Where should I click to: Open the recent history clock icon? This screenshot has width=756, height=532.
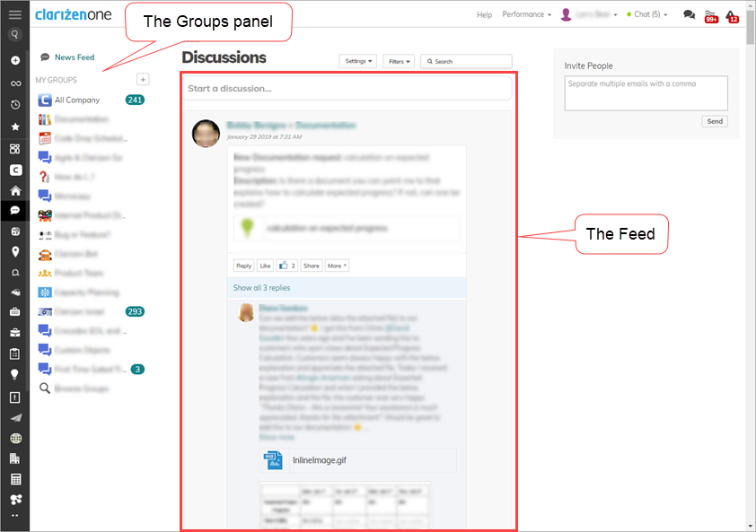(15, 105)
